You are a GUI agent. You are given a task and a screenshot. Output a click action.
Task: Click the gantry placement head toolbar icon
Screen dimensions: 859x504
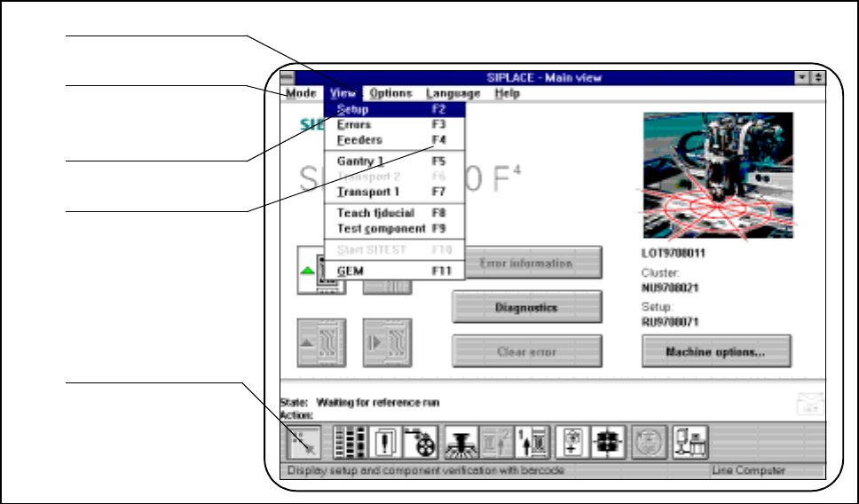tap(461, 442)
